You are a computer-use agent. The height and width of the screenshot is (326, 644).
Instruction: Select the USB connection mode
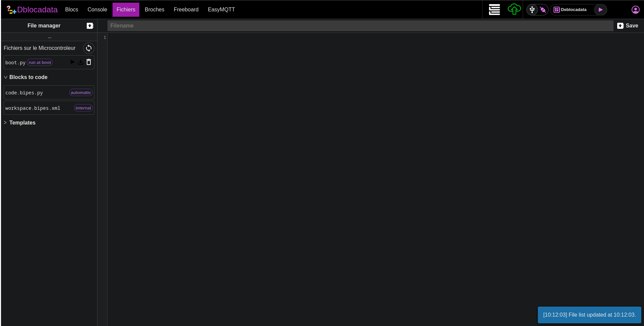click(532, 10)
